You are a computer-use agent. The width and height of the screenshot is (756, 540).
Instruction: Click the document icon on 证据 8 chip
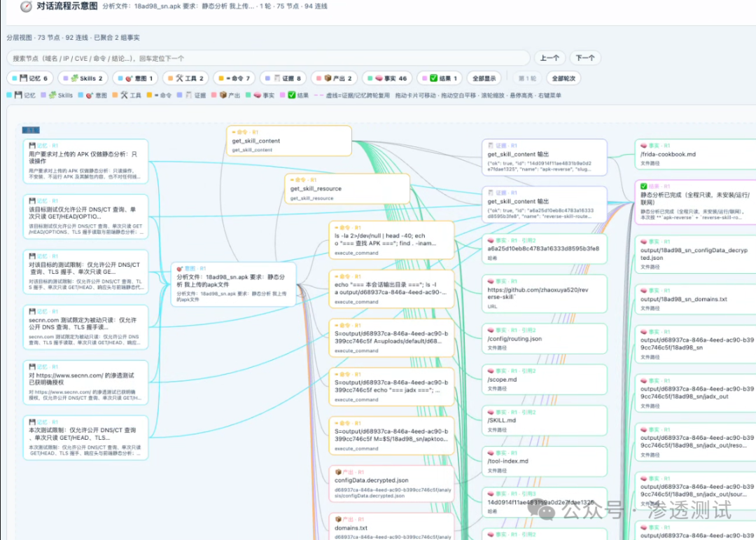[276, 78]
